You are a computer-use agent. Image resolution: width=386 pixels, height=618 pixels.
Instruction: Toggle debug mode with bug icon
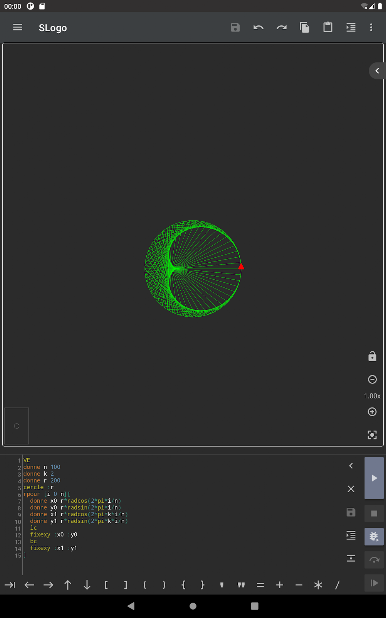point(374,536)
